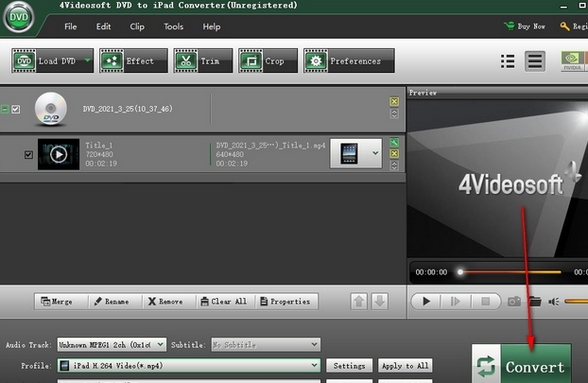Click the DVD row move up/down stepper
The image size is (588, 383).
(394, 113)
